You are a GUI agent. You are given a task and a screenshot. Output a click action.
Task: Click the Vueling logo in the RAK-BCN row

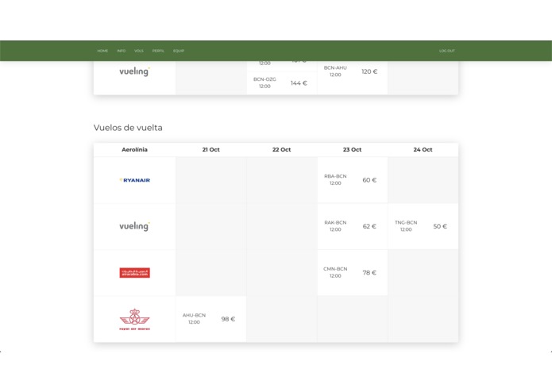pos(134,226)
